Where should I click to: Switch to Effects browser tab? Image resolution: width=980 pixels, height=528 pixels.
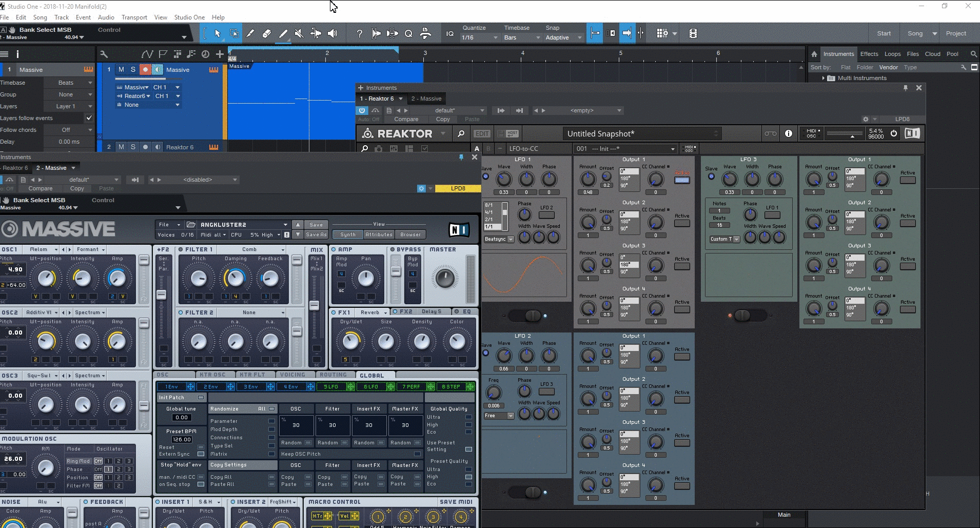(869, 54)
